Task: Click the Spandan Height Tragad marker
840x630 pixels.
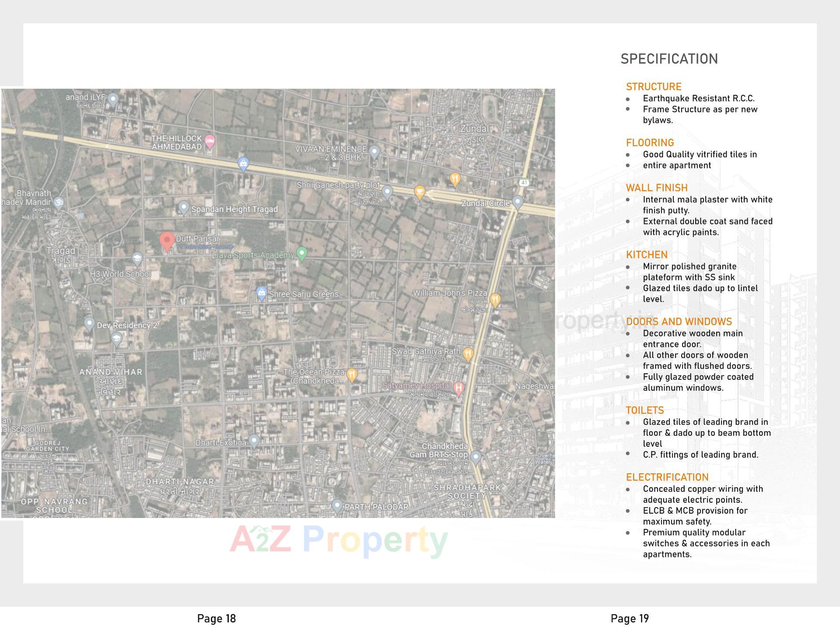Action: click(184, 206)
